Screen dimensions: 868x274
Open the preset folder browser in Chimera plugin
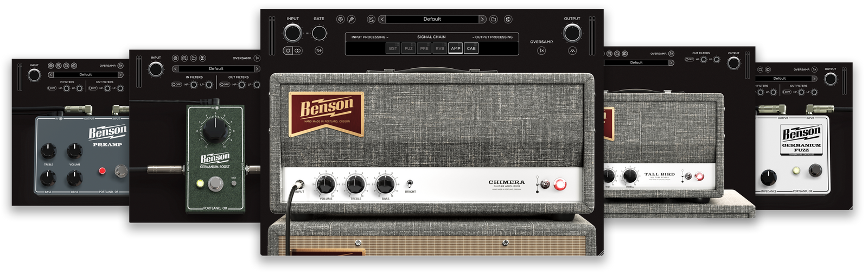tap(494, 19)
